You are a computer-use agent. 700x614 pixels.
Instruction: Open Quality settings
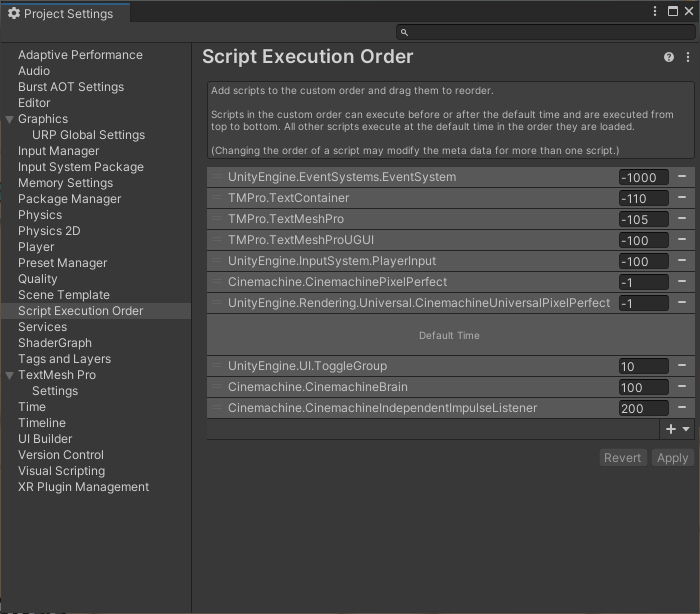(x=38, y=279)
